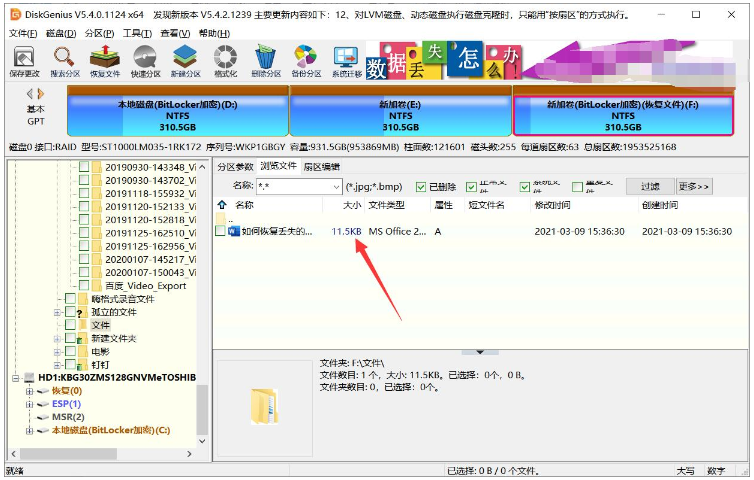
Task: Click the folder icon beside 电影
Action: pyautogui.click(x=83, y=352)
